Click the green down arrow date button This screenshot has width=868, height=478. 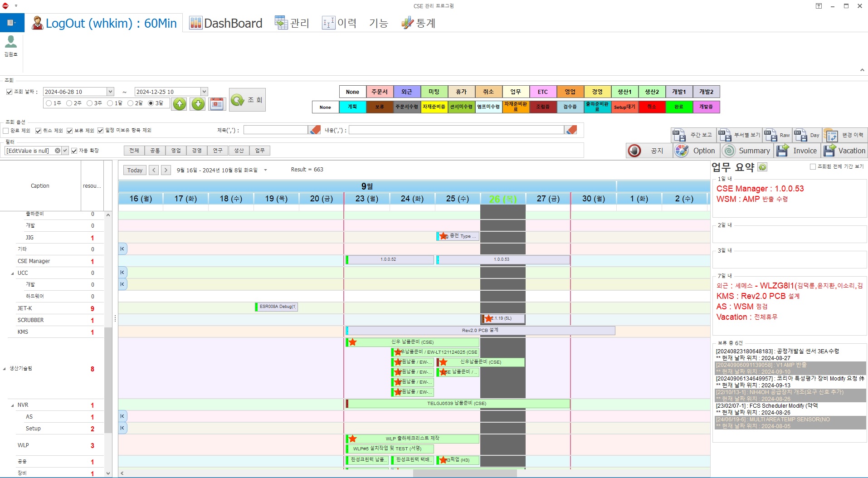[x=198, y=104]
